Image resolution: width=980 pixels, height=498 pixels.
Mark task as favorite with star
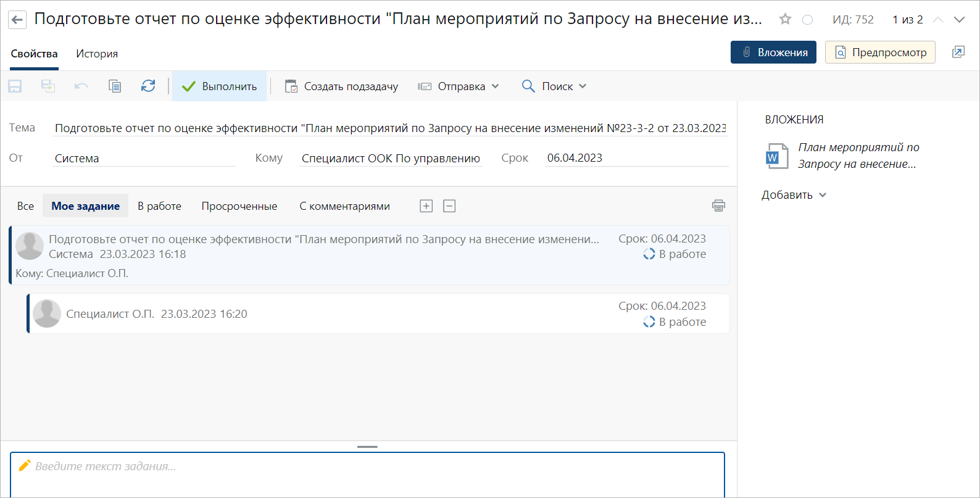click(x=785, y=19)
